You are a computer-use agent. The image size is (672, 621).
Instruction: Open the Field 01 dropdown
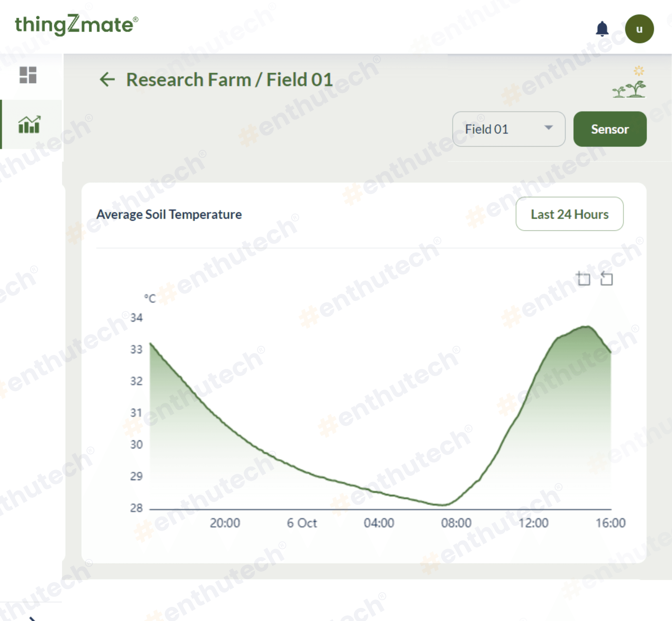[508, 129]
